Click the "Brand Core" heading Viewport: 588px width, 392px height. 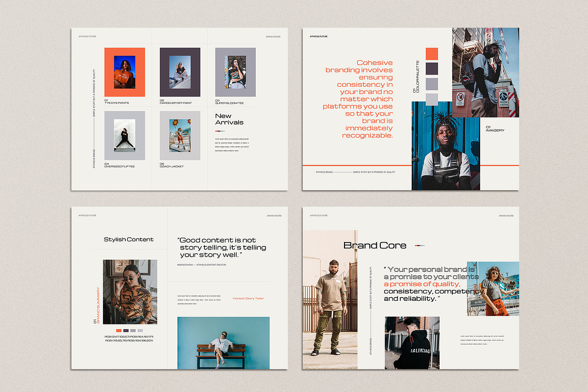point(375,245)
